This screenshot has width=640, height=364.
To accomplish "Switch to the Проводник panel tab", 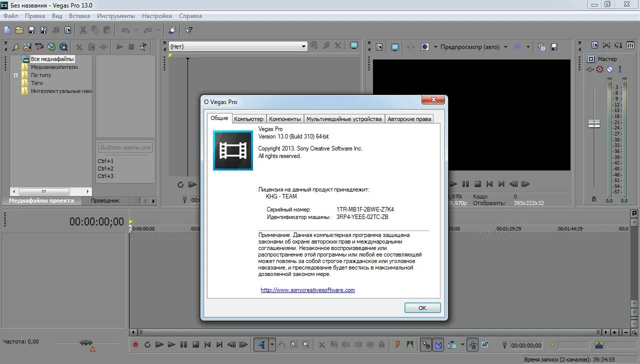I will coord(105,200).
